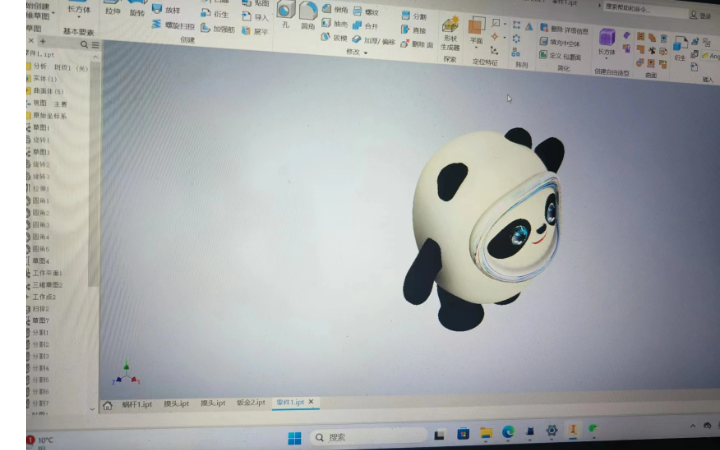The width and height of the screenshot is (720, 450).
Task: Open File Explorer from the taskbar
Action: click(486, 433)
